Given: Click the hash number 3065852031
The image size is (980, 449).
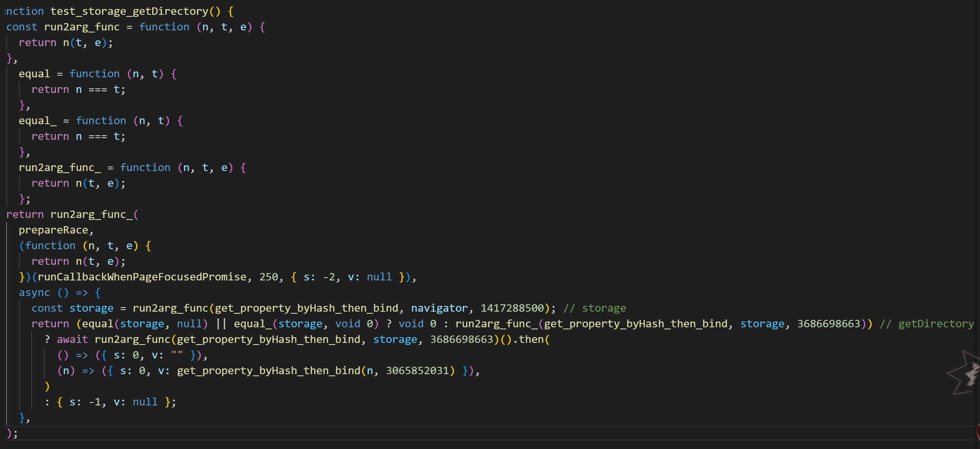Looking at the screenshot, I should pos(417,371).
